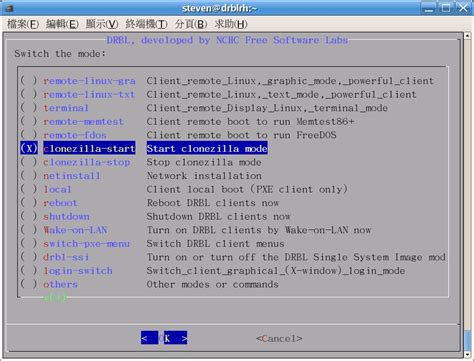Click the scrollbar up arrow

[467, 36]
